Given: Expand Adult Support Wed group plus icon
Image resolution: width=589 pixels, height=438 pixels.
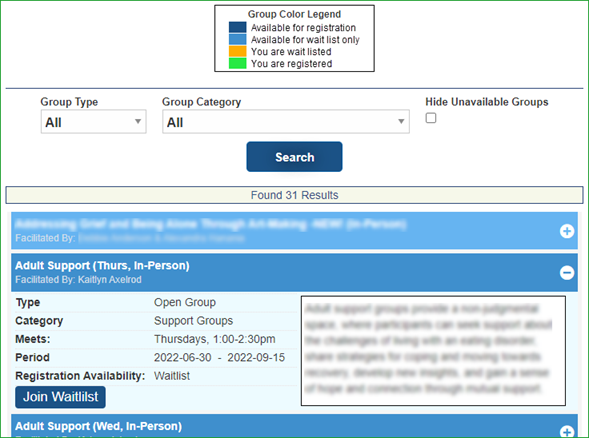Looking at the screenshot, I should [x=567, y=432].
